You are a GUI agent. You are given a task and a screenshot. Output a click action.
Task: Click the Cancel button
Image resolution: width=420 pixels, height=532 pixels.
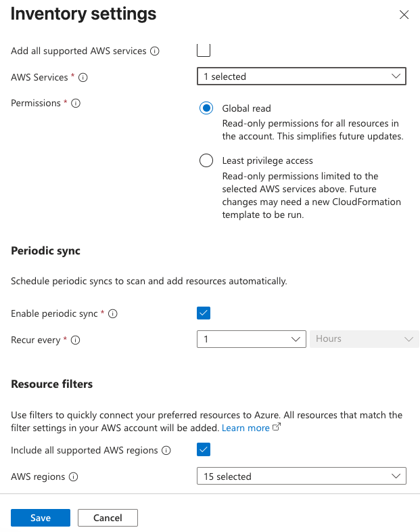(108, 518)
